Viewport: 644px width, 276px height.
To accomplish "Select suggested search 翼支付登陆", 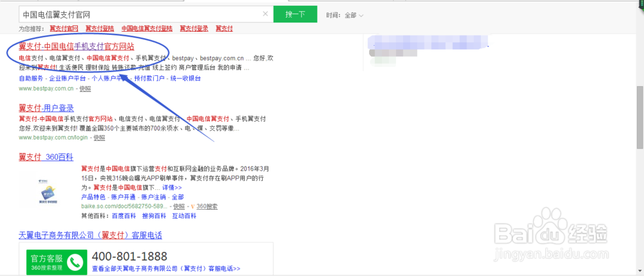I will 100,28.
